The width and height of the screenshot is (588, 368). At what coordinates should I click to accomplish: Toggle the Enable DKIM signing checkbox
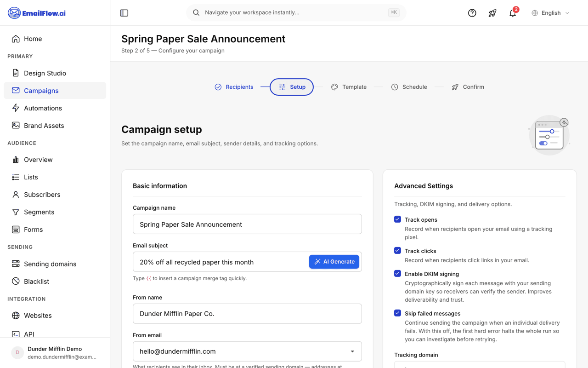(397, 274)
